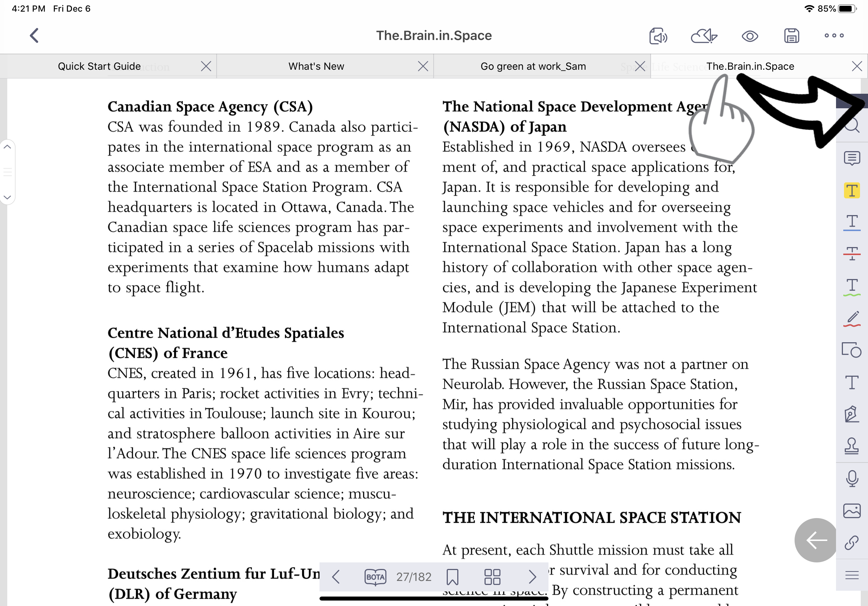The width and height of the screenshot is (868, 606).
Task: Select the image insert tool
Action: (852, 511)
